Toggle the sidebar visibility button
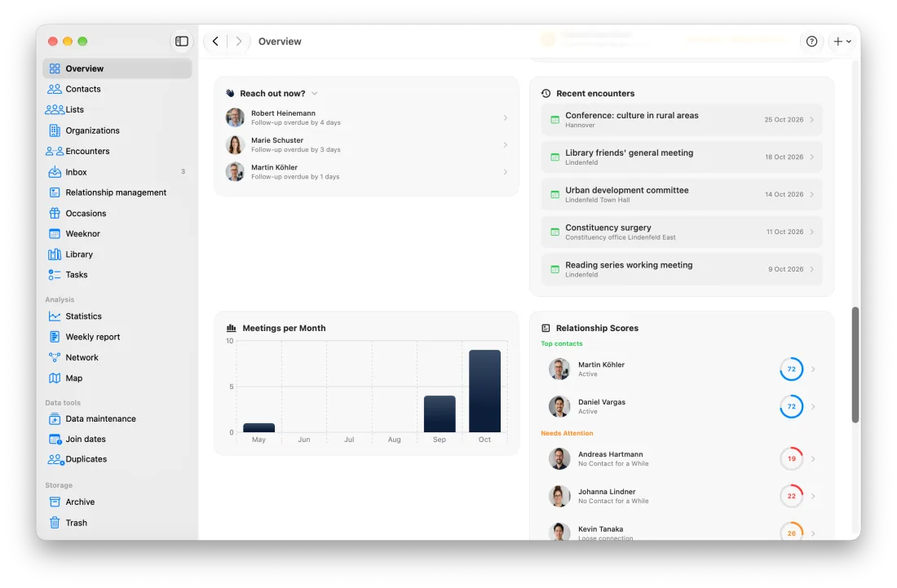The height and width of the screenshot is (588, 897). click(181, 41)
